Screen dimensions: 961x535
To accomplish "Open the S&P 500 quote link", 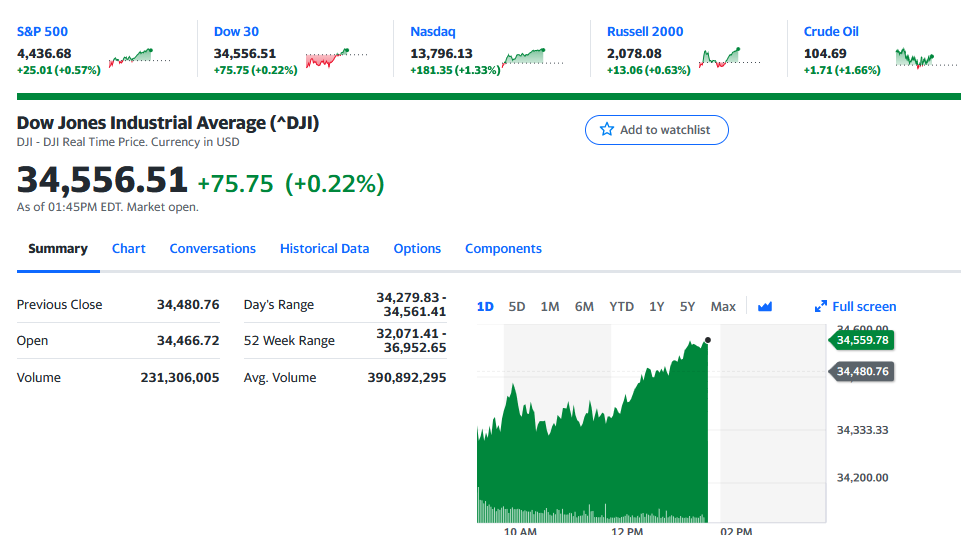I will tap(42, 31).
